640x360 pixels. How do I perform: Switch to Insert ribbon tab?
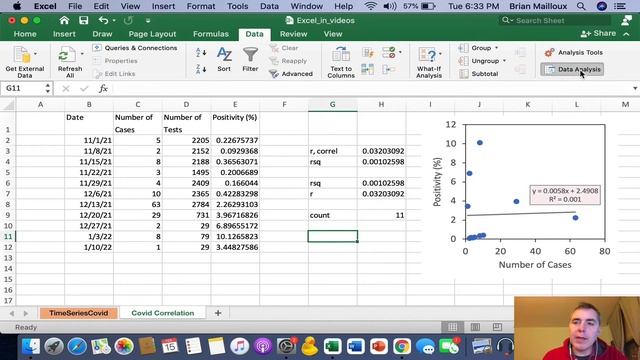[x=64, y=34]
